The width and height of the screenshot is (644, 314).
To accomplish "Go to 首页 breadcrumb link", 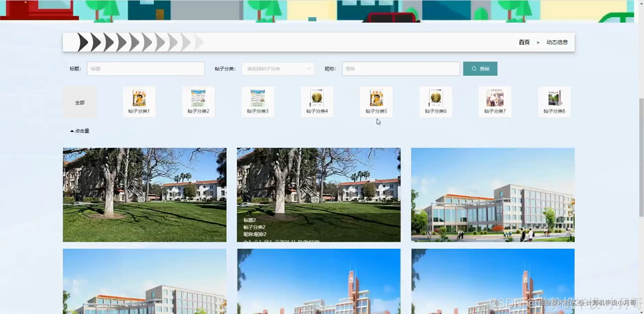I will (524, 42).
